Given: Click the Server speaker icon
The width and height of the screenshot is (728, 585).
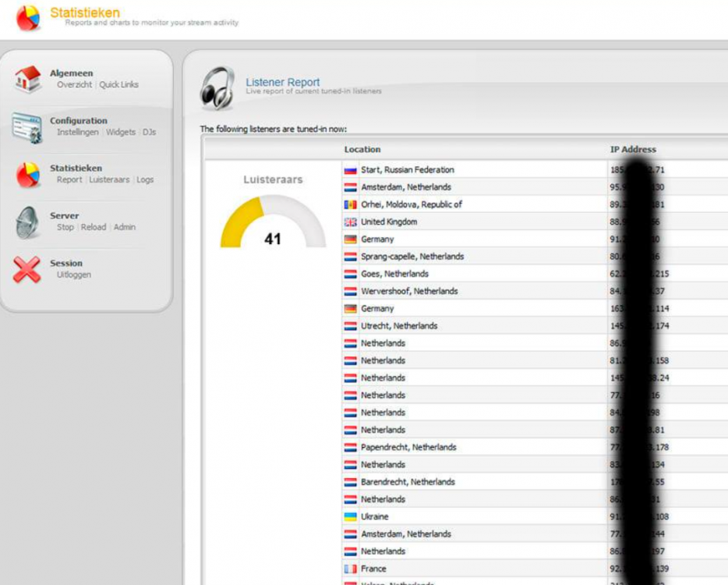Looking at the screenshot, I should (27, 222).
